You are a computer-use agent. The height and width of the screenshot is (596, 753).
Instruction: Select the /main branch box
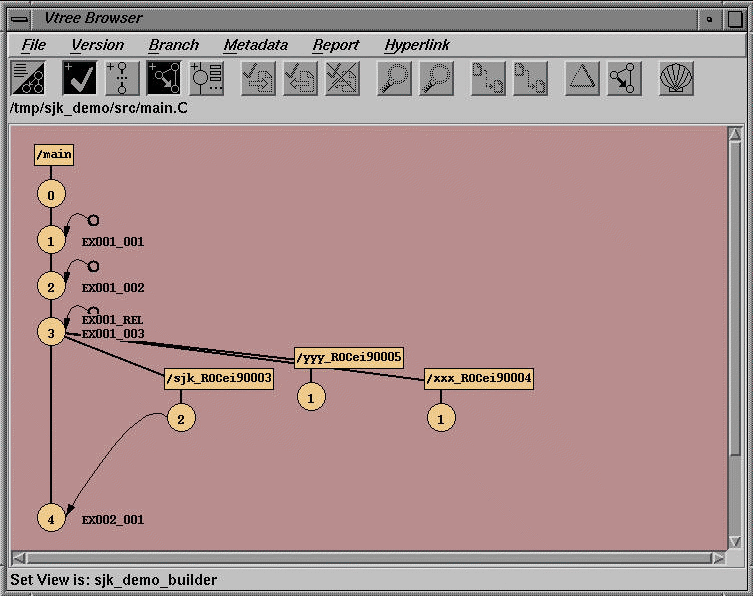pos(53,154)
